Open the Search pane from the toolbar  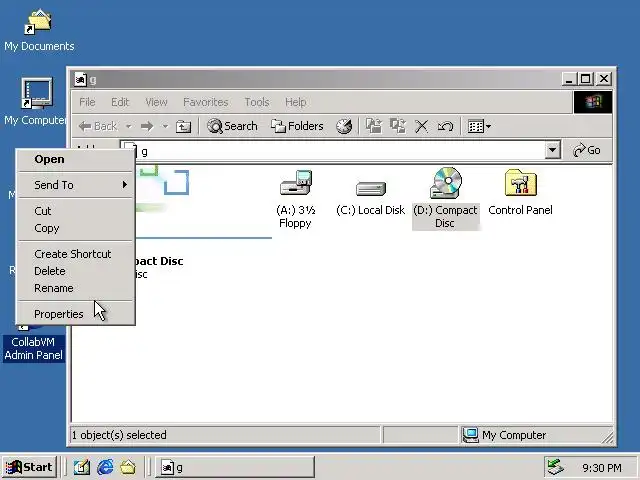coord(232,126)
